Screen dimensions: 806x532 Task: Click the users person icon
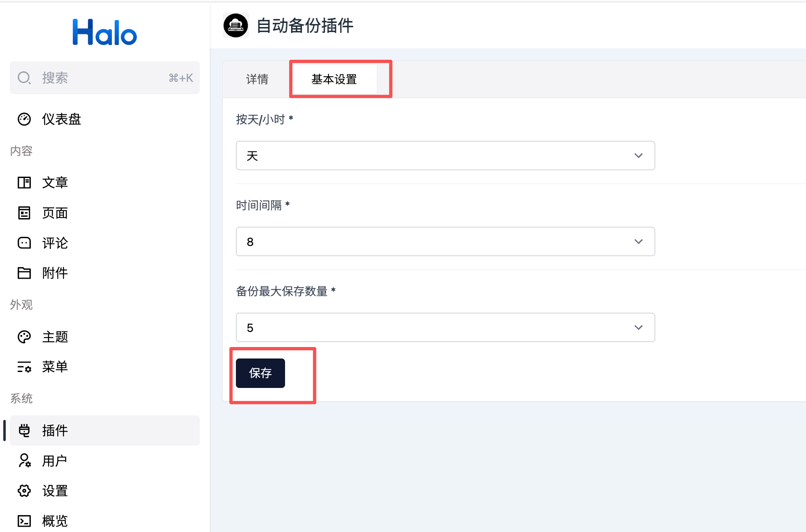[24, 461]
